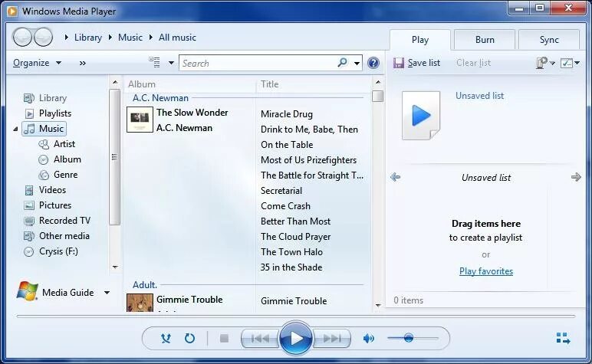Screen dimensions: 592x364
Task: Click the Recorded TV icon
Action: pos(29,221)
